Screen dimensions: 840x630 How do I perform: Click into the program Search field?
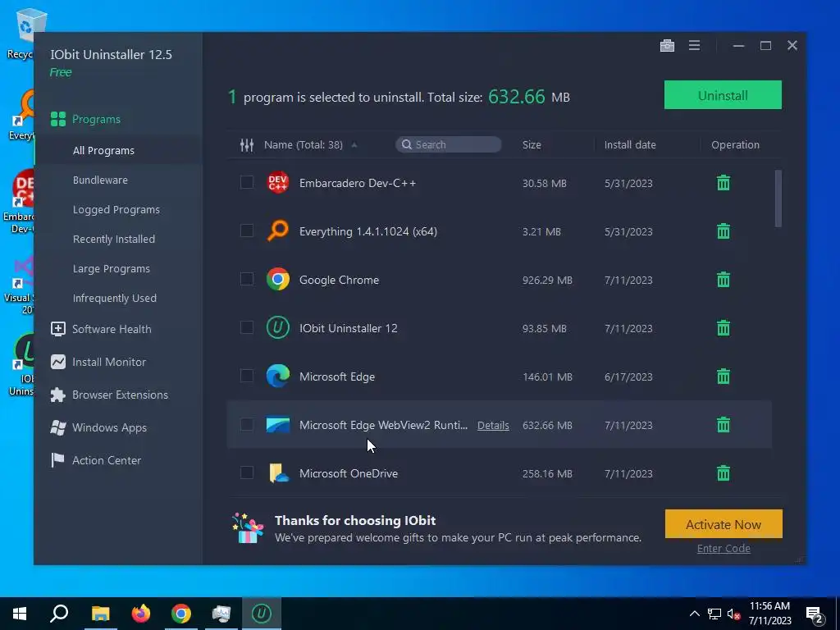tap(449, 144)
